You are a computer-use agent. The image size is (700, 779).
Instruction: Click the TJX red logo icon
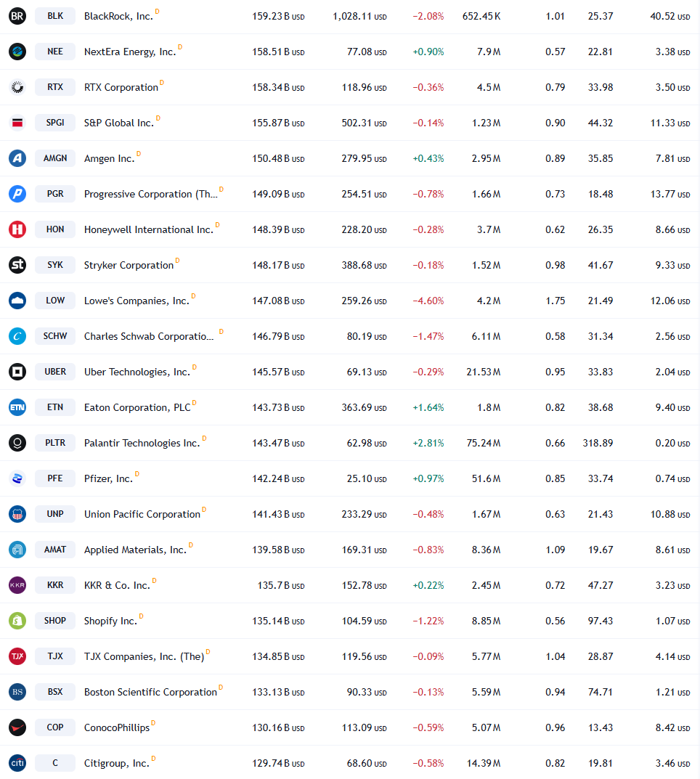17,656
